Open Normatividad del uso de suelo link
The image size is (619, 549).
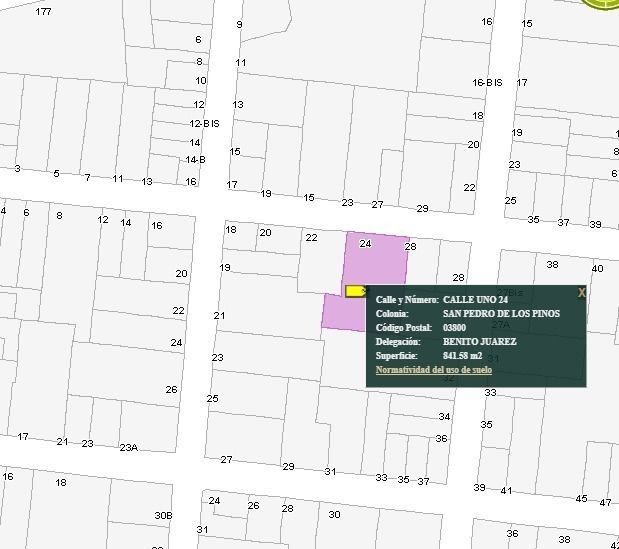pos(434,370)
